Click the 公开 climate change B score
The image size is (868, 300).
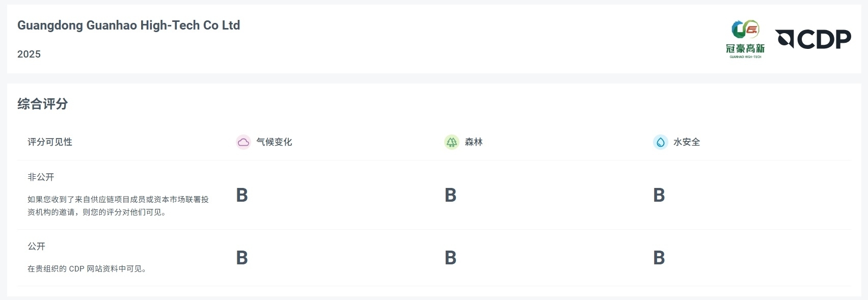click(242, 258)
